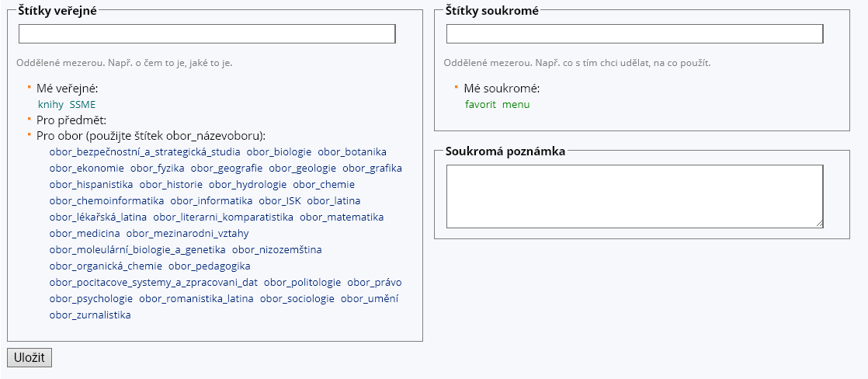The width and height of the screenshot is (868, 379).
Task: Choose the favorit private tag
Action: 481,104
